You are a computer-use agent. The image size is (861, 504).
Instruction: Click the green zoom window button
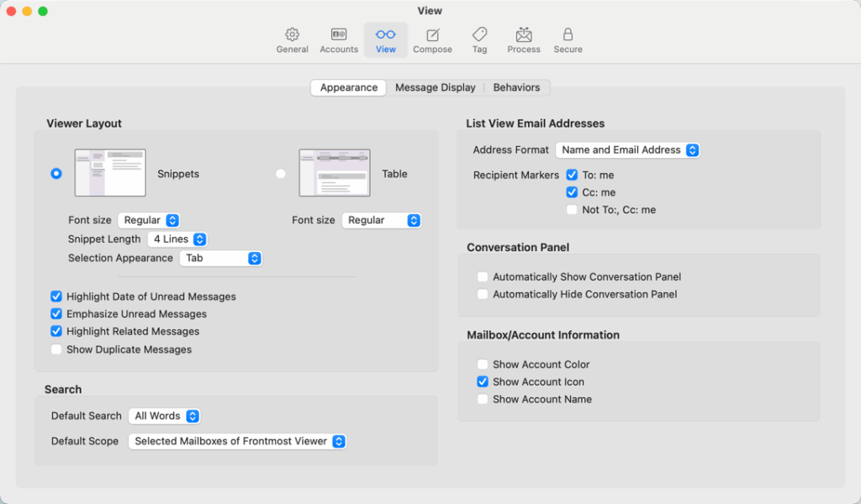[43, 11]
